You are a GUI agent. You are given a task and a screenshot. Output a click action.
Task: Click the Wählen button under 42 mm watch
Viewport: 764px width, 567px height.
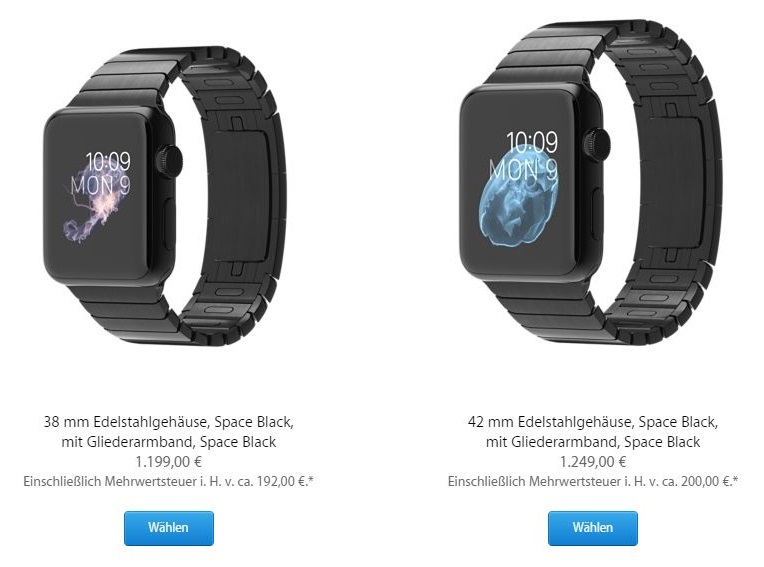point(592,528)
